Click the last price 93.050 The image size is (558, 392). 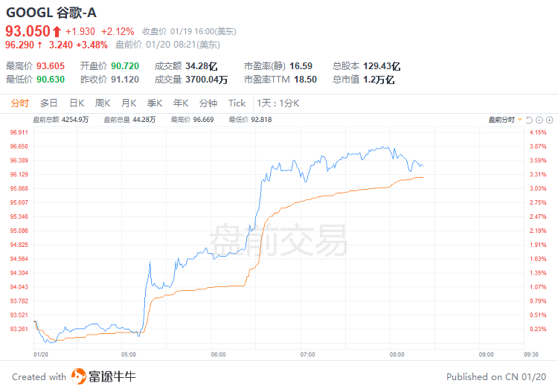(x=28, y=31)
